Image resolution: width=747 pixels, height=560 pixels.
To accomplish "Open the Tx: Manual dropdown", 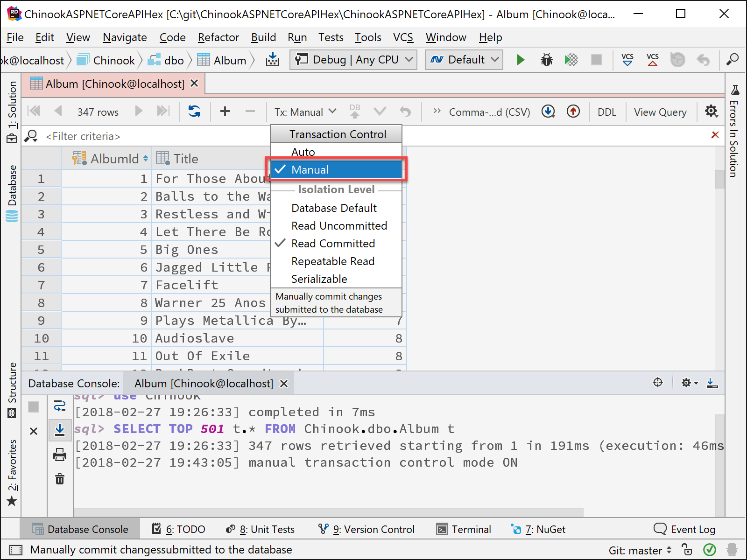I will pyautogui.click(x=305, y=112).
